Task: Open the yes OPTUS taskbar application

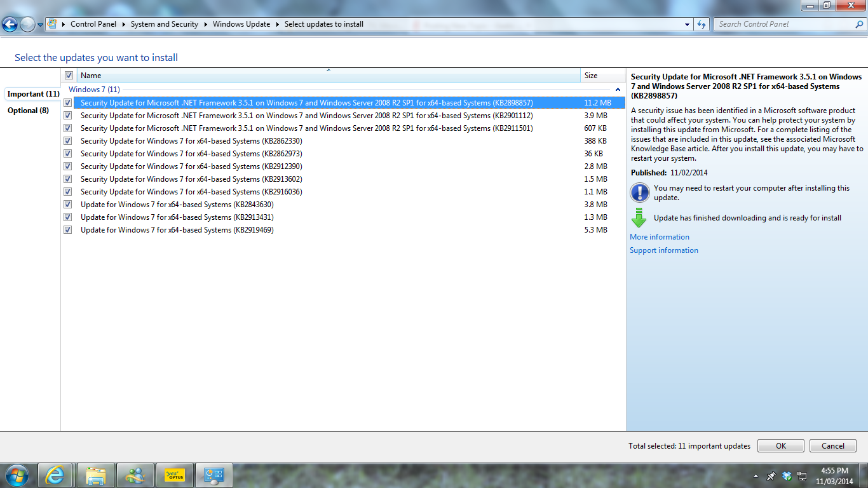Action: tap(175, 475)
